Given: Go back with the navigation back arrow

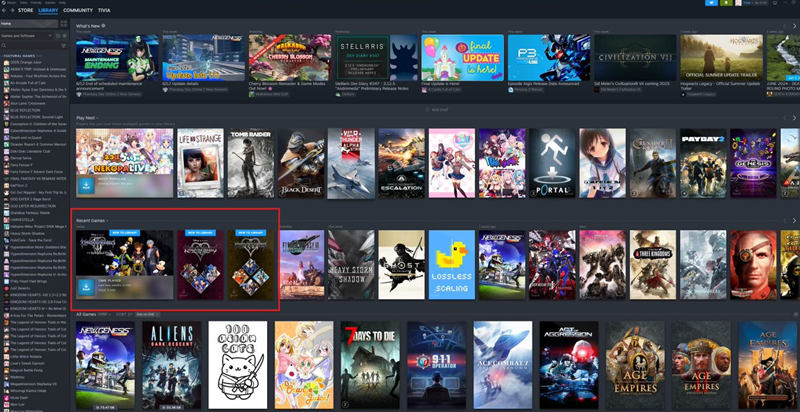Looking at the screenshot, I should click(x=4, y=10).
